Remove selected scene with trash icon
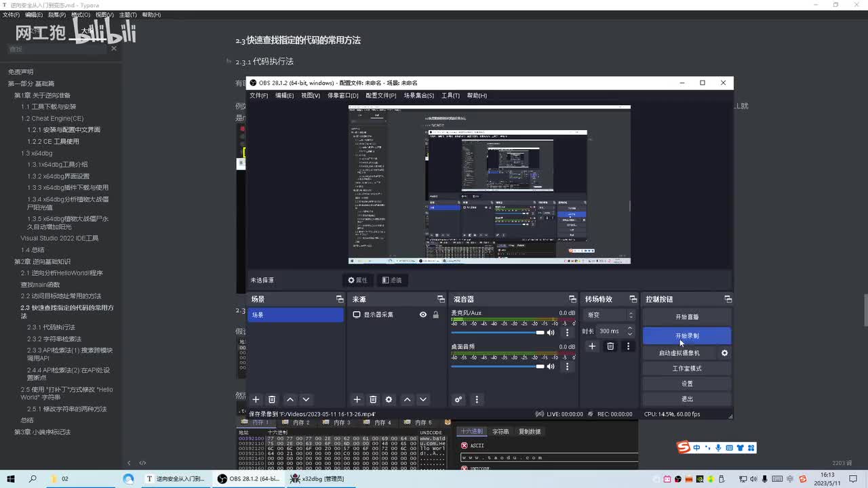 point(272,400)
